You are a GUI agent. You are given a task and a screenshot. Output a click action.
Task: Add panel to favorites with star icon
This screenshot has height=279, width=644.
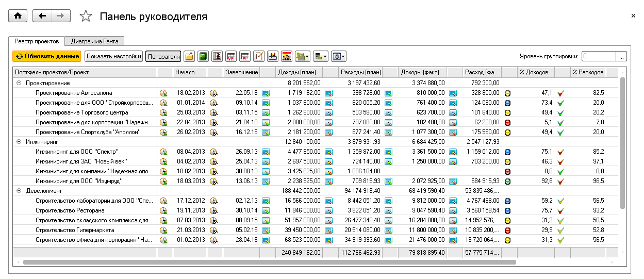(x=86, y=17)
